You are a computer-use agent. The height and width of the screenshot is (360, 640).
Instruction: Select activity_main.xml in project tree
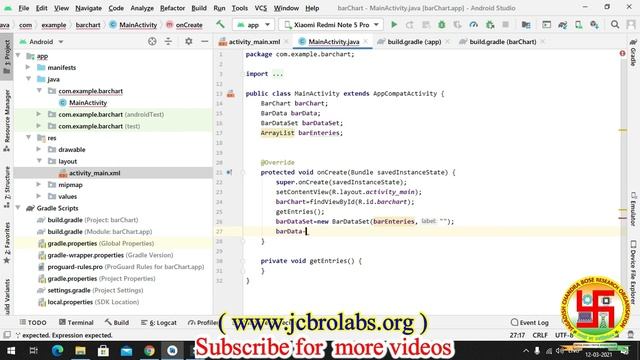click(94, 173)
